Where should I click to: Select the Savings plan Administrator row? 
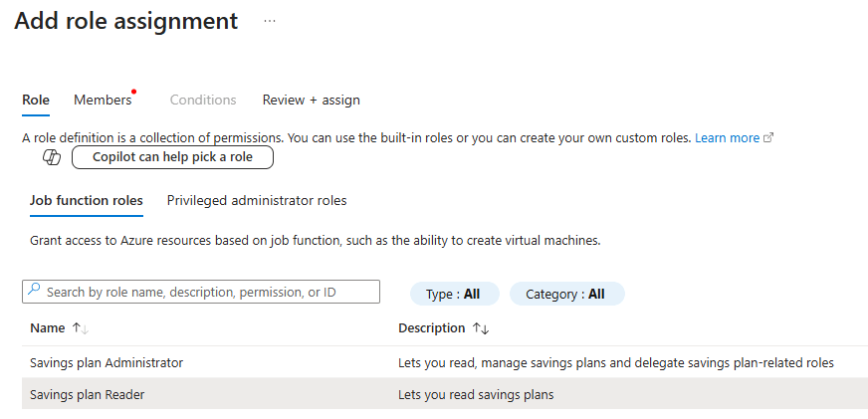pyautogui.click(x=107, y=362)
